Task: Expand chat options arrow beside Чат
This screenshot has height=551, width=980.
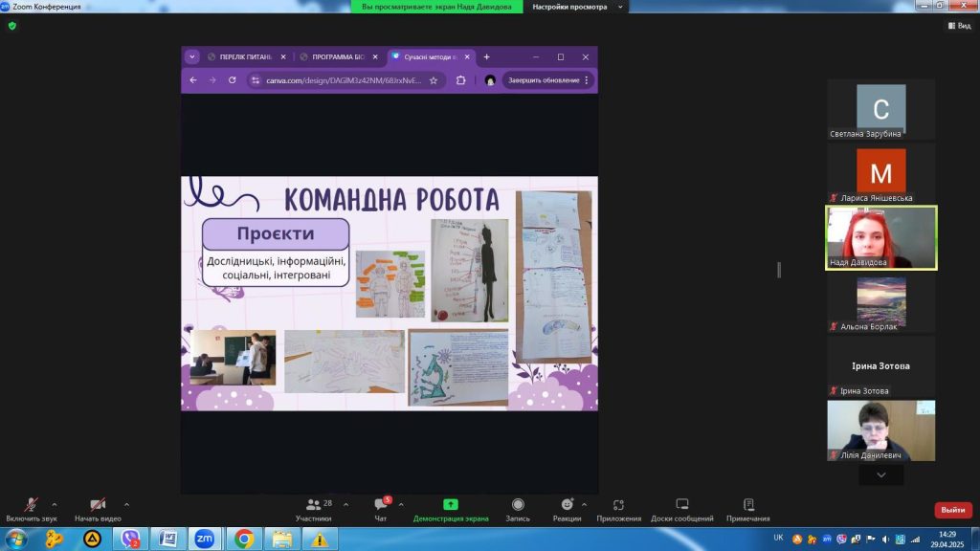Action: pyautogui.click(x=401, y=504)
